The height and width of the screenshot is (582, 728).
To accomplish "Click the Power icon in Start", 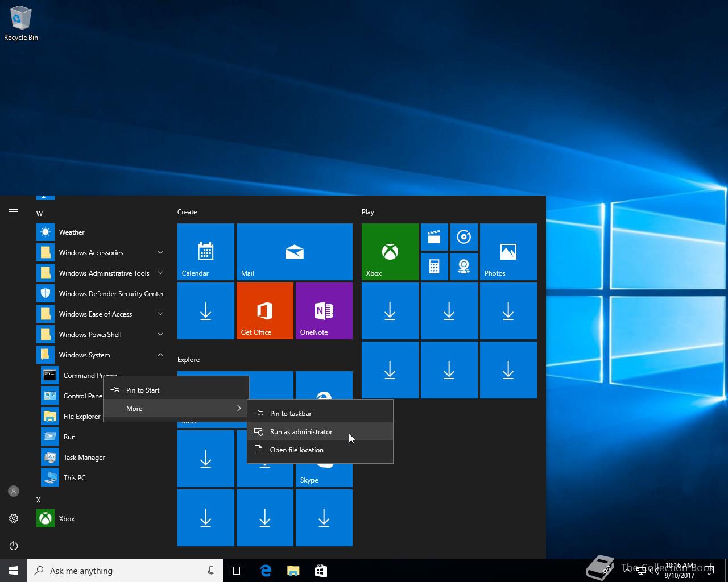I will 14,546.
